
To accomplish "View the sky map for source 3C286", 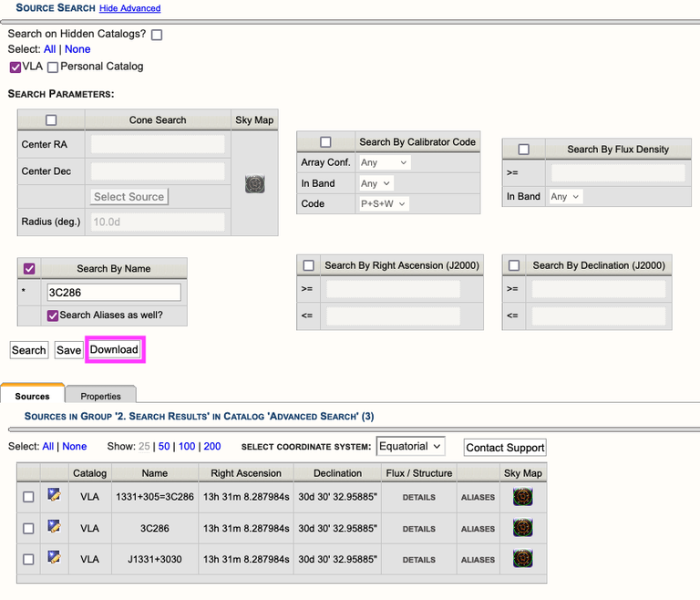I will pyautogui.click(x=522, y=528).
